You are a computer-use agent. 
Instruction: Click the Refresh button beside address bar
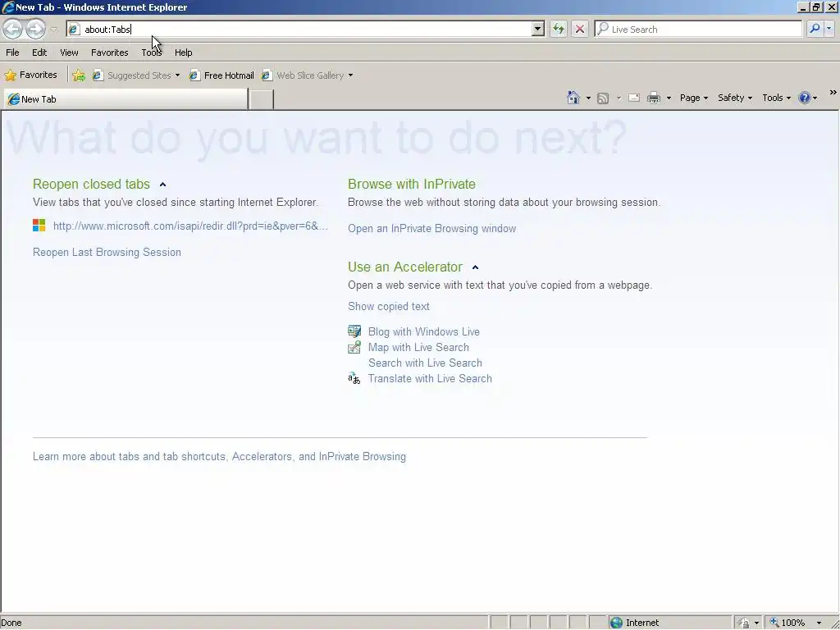point(558,29)
